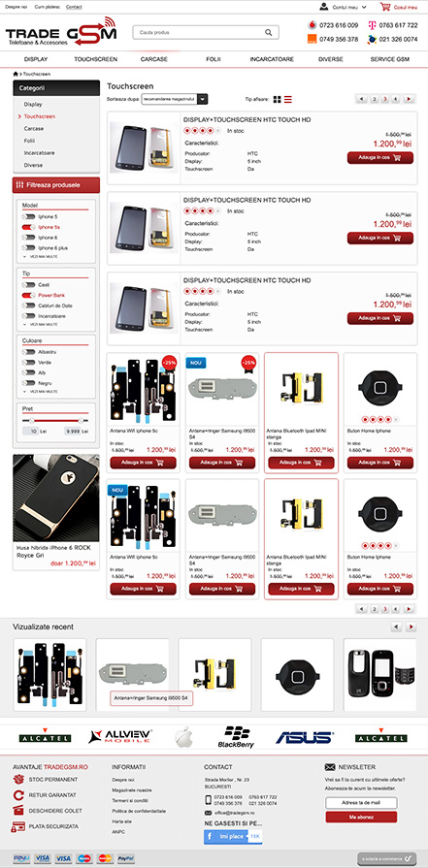Click Ma abonez newsletter button
428x868 pixels.
tap(361, 817)
